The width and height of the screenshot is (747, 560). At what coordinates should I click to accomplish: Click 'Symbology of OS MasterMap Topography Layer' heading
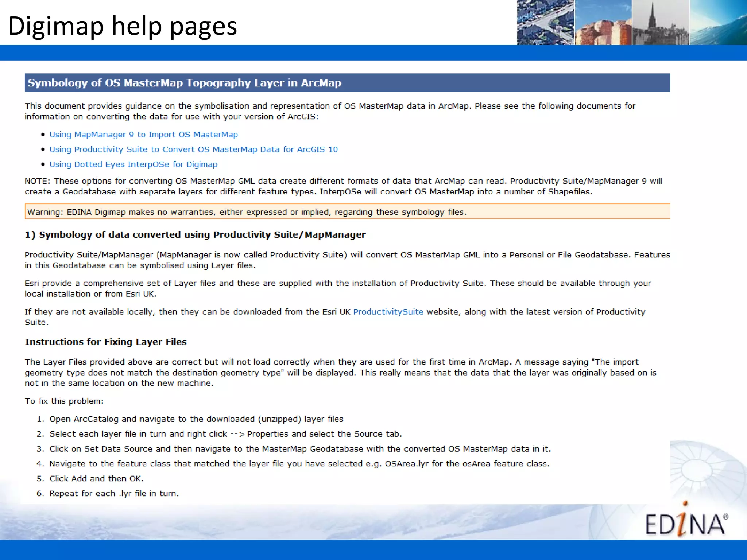tap(347, 83)
